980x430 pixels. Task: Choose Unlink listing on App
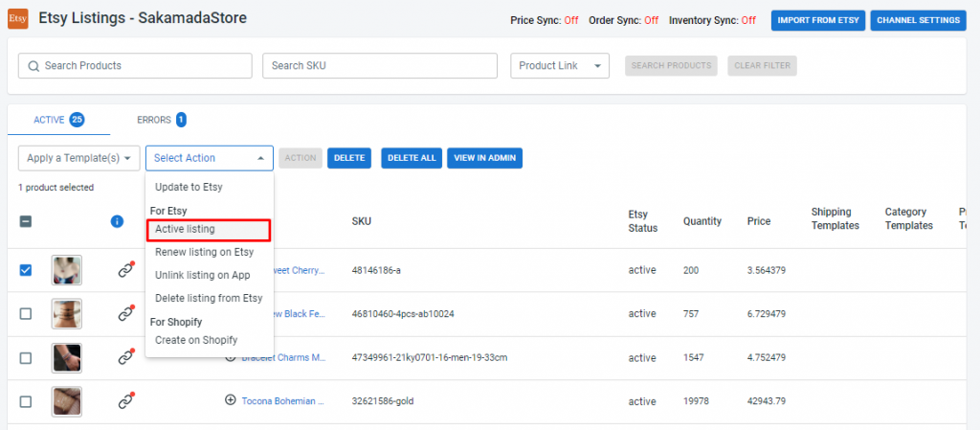(x=210, y=275)
